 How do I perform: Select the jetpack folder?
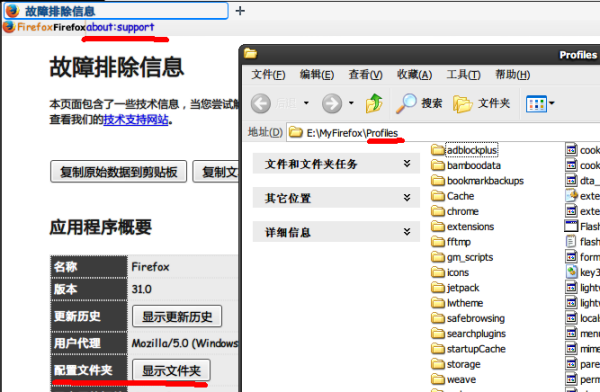tap(455, 288)
